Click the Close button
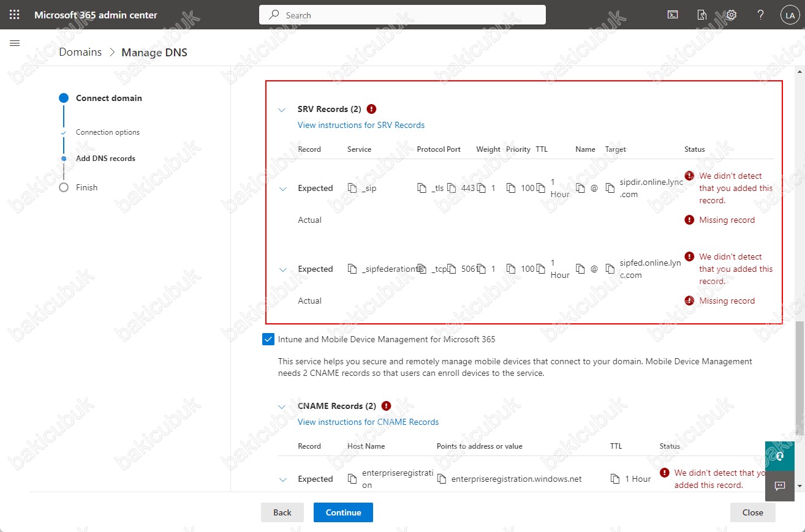Screen dimensions: 805x532 [753, 512]
